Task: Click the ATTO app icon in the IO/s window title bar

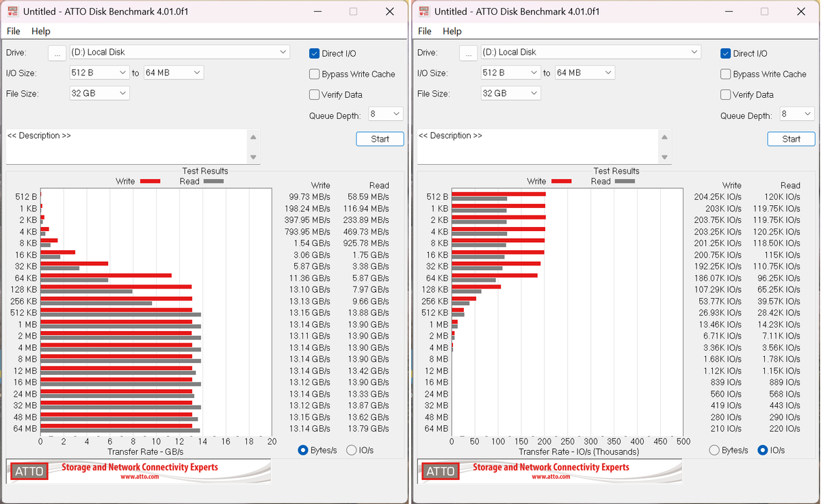Action: 423,12
